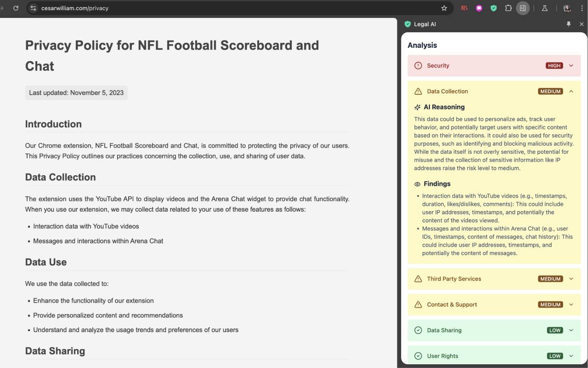Click the 'Last updated: November 5, 2023' label
This screenshot has height=368, width=588.
pos(76,93)
